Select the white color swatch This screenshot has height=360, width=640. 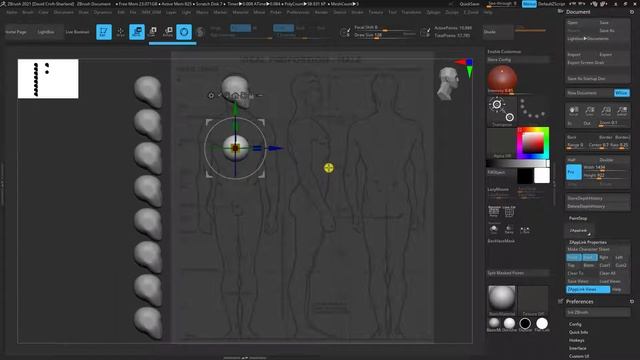(x=542, y=176)
